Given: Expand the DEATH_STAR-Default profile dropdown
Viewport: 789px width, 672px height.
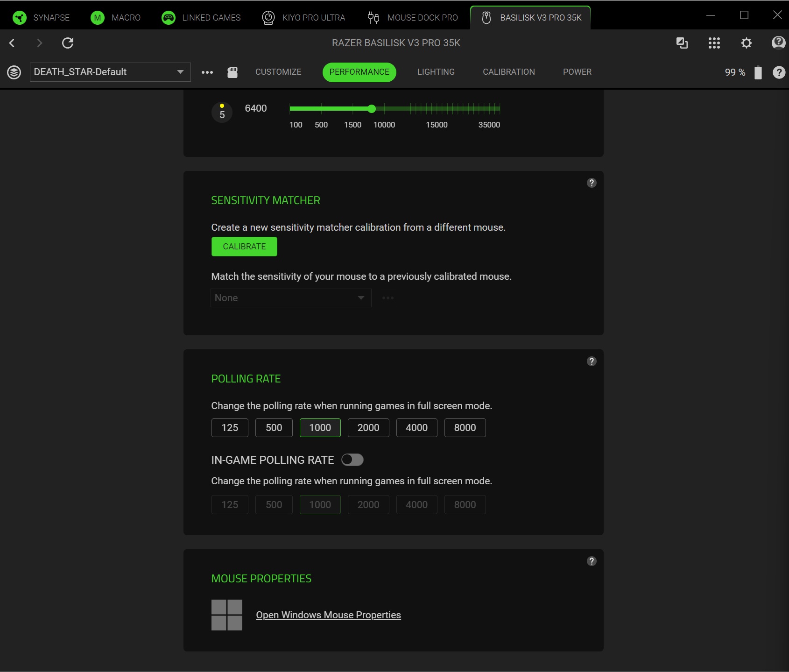Looking at the screenshot, I should tap(110, 72).
